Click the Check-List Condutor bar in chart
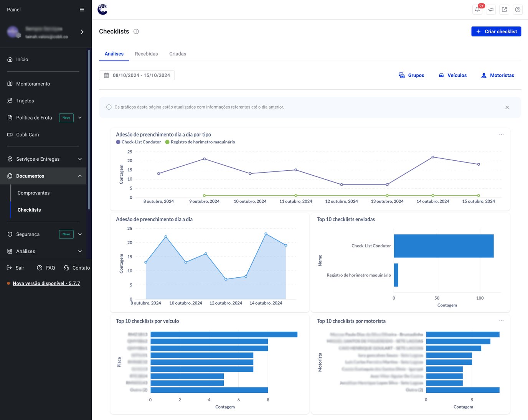 click(443, 246)
